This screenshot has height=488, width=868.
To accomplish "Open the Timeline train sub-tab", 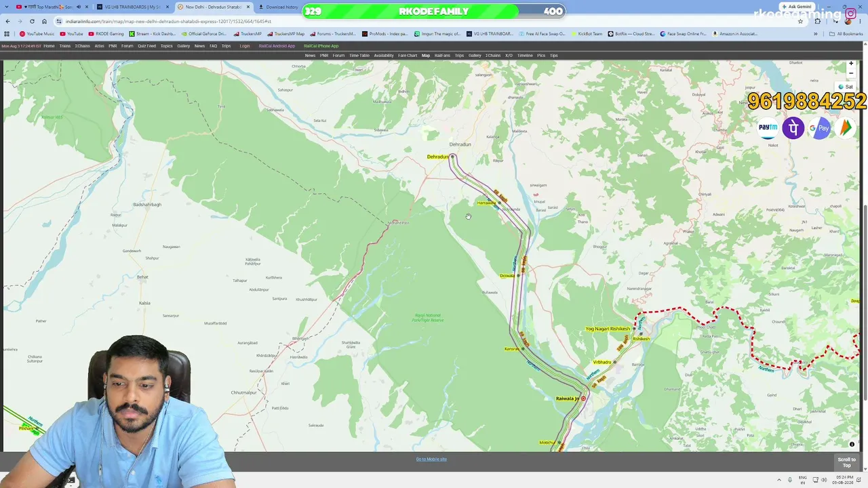I will [525, 56].
